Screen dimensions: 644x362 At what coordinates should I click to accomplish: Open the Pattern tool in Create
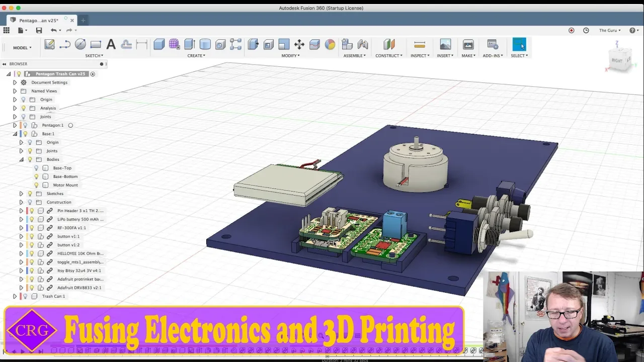tap(235, 44)
